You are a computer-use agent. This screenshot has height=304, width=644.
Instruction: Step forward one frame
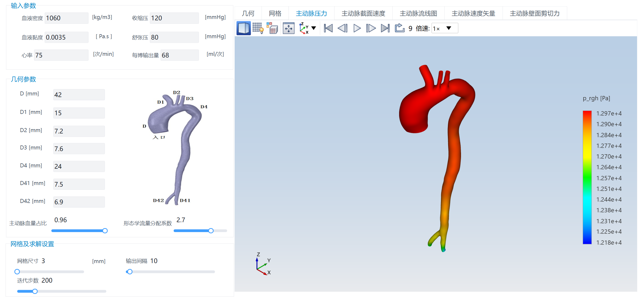click(x=371, y=28)
